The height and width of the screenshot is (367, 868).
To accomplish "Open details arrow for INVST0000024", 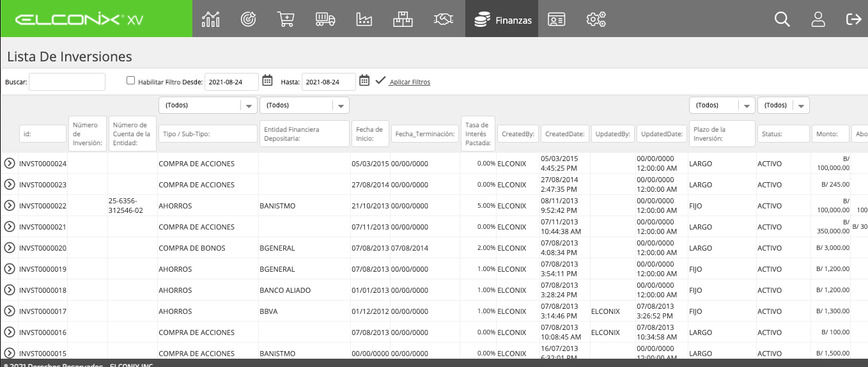I will click(x=10, y=163).
